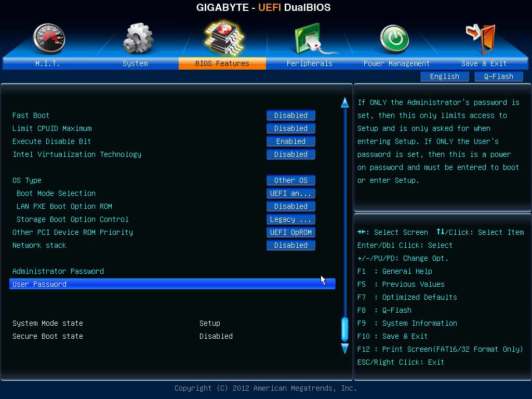The height and width of the screenshot is (399, 532).
Task: Select the Execute Disable Bit label
Action: pos(51,141)
